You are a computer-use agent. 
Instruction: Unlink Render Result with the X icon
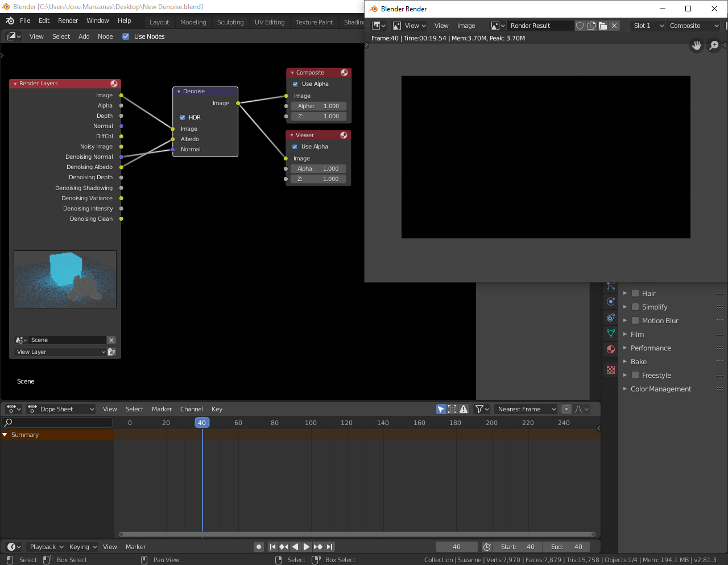pos(614,26)
